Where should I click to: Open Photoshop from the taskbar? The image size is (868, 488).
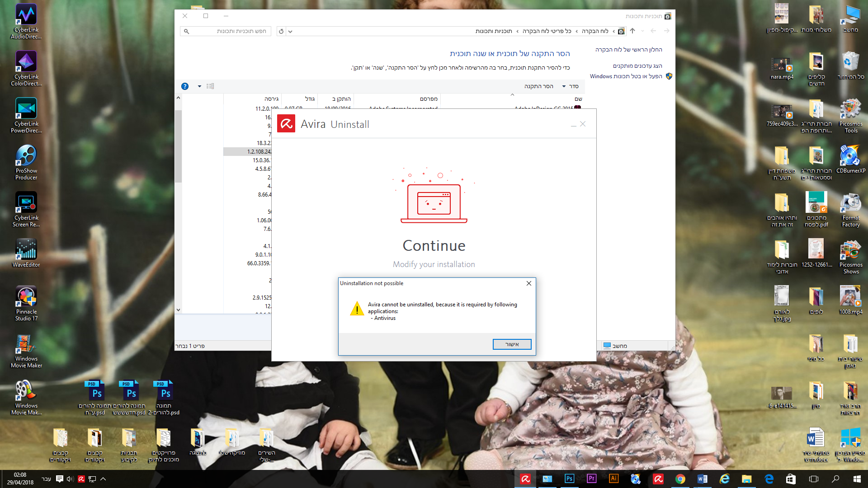(569, 479)
